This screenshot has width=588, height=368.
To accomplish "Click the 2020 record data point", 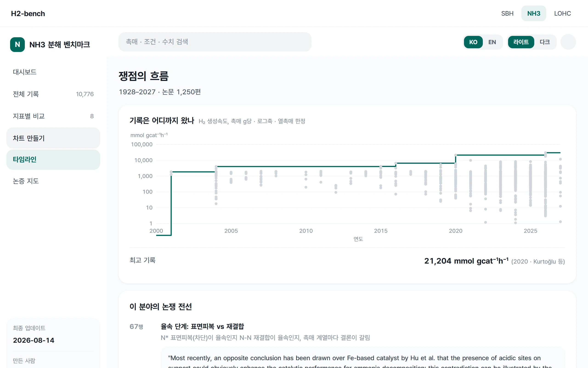I will [x=455, y=155].
